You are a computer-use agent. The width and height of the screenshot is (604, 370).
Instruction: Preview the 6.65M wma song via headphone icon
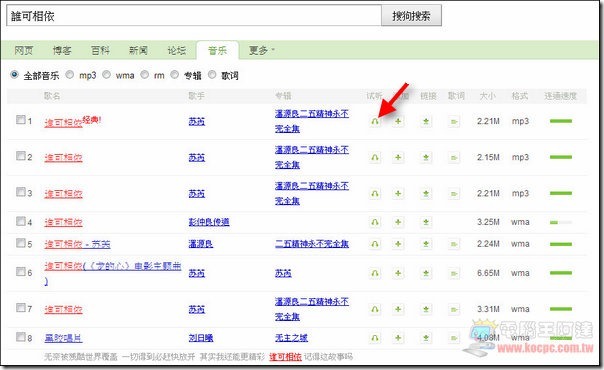375,273
